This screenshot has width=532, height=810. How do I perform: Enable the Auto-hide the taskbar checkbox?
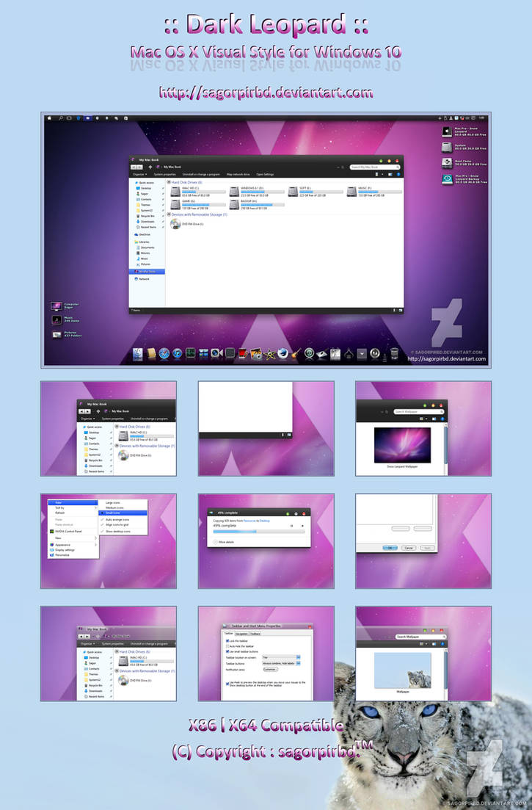pos(227,646)
